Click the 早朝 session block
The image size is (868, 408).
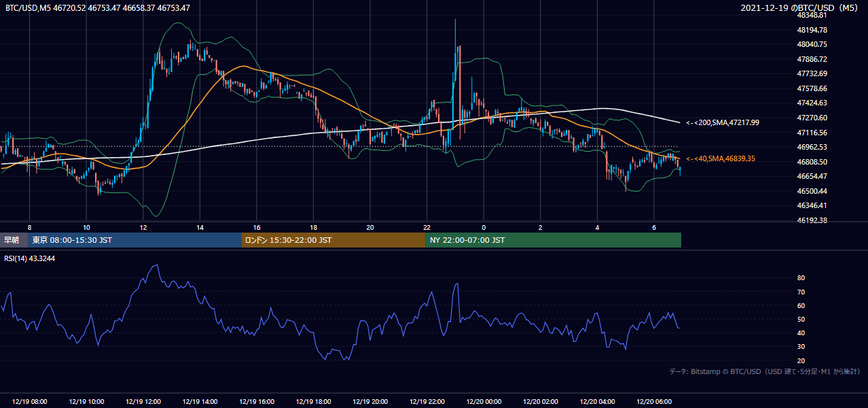click(14, 240)
